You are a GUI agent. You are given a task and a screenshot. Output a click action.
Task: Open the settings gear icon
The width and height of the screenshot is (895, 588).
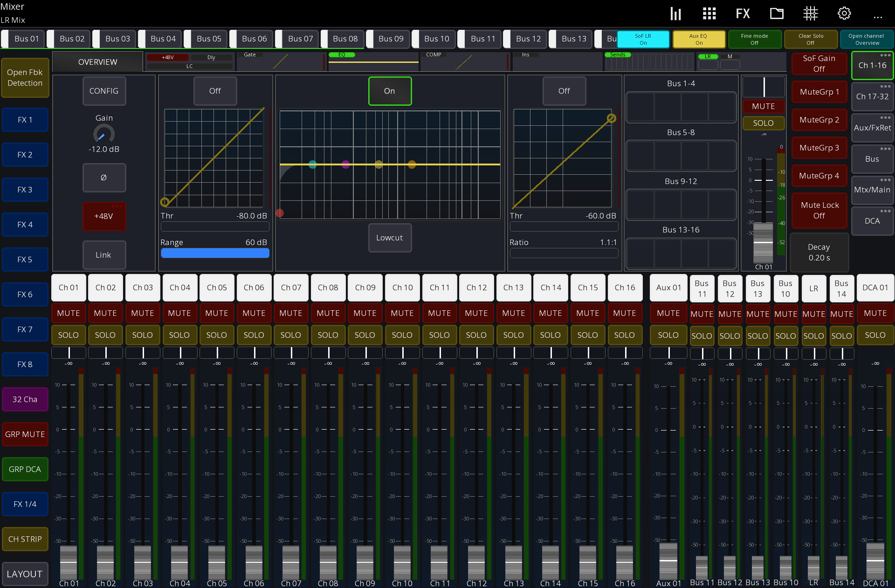point(844,14)
